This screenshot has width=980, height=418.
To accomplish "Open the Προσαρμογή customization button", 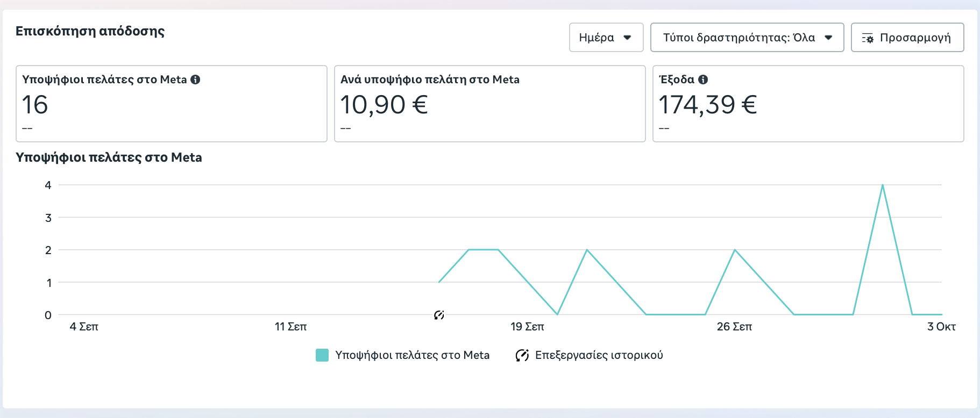I will (x=907, y=38).
